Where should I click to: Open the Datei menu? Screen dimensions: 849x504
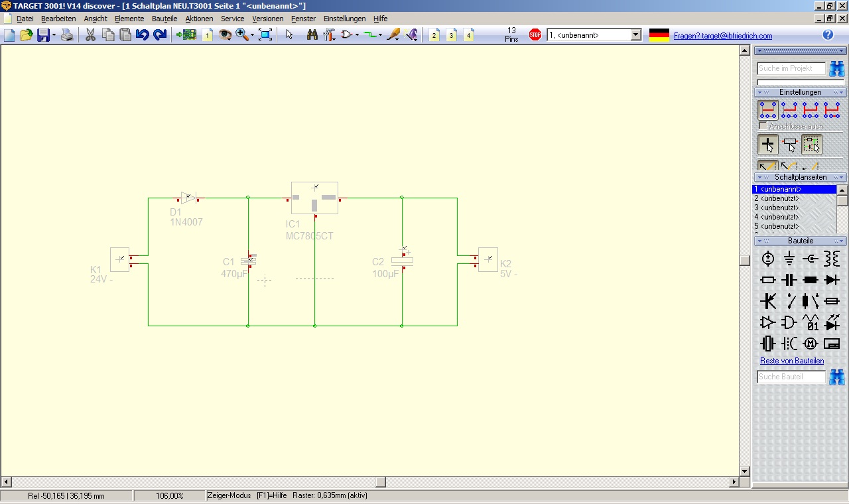pos(25,19)
